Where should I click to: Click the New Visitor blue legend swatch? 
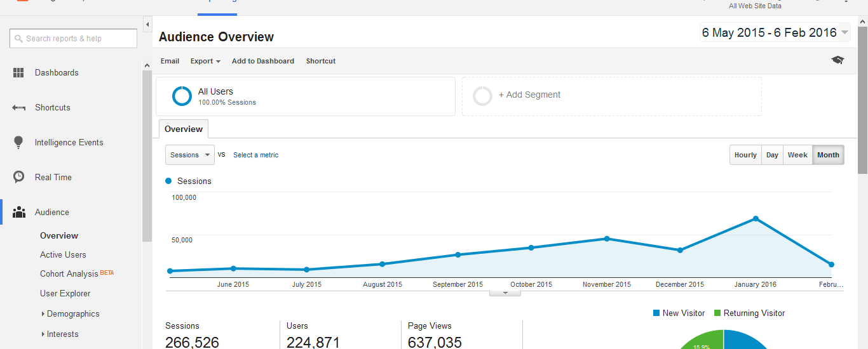coord(656,313)
